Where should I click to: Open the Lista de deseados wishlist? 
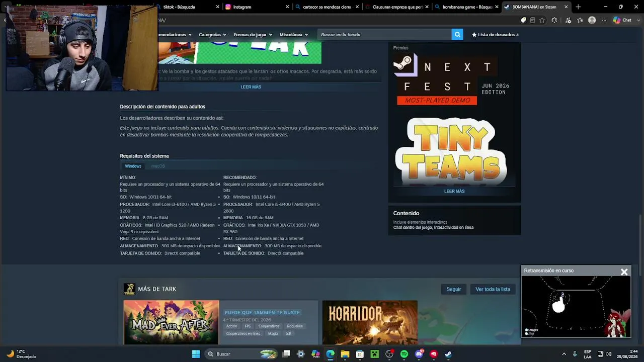tap(495, 35)
